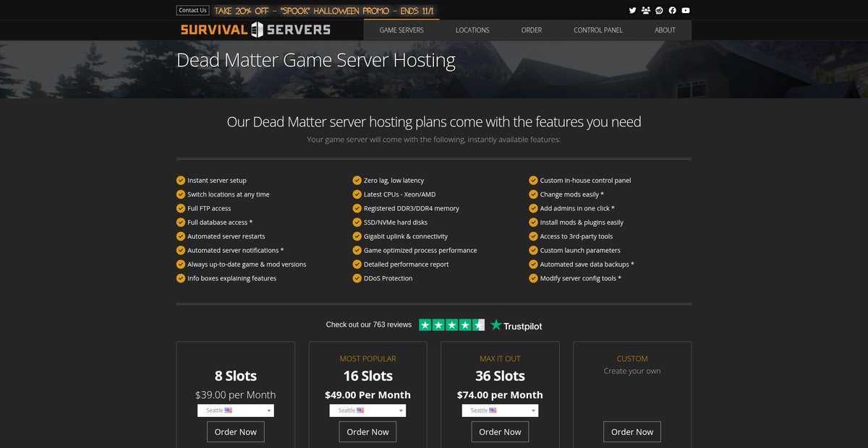This screenshot has height=448, width=868.
Task: Open the Facebook icon link
Action: point(673,10)
